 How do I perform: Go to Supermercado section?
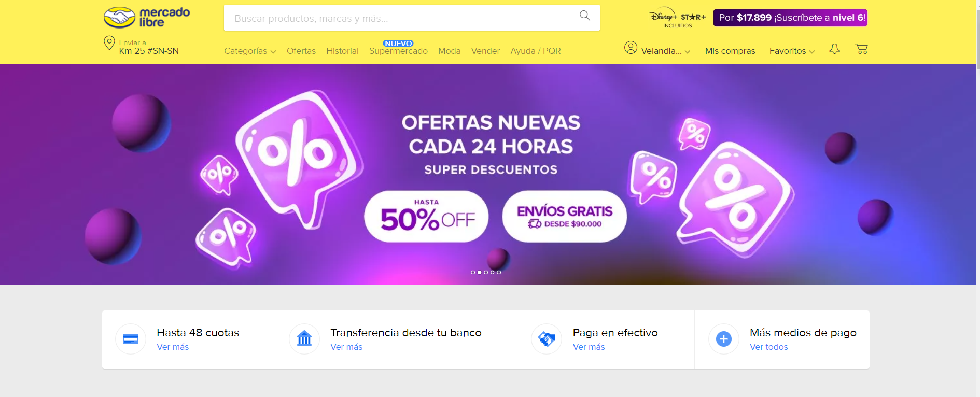coord(398,51)
